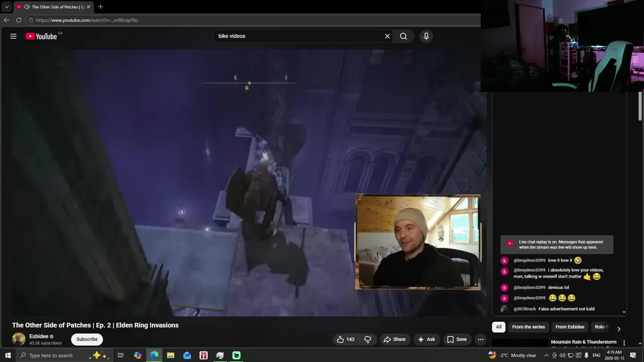644x362 pixels.
Task: Open Outlook mail from taskbar
Action: point(187,355)
